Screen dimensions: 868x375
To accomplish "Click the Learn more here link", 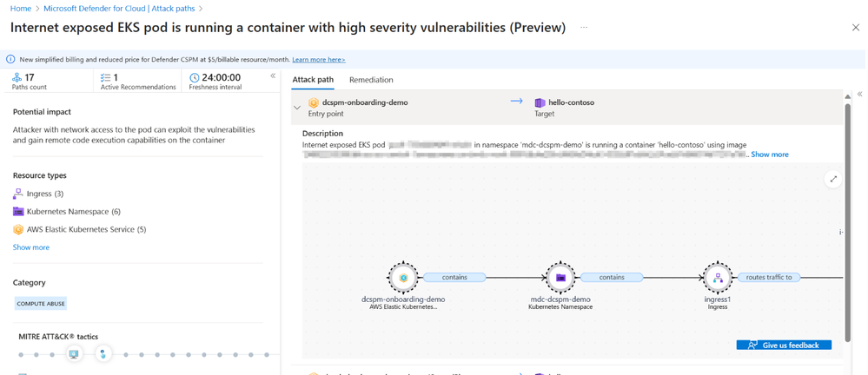I will [319, 59].
